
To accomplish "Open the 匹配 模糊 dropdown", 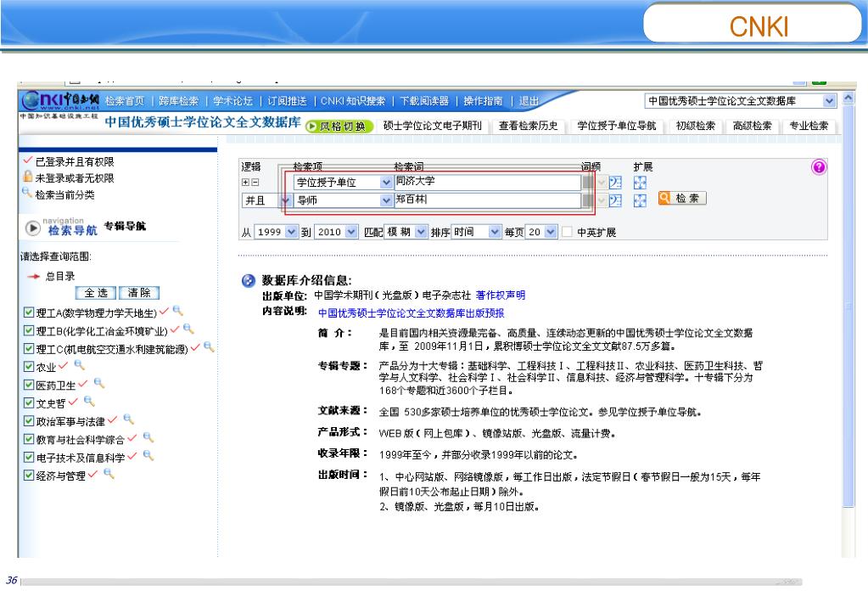I will click(421, 232).
